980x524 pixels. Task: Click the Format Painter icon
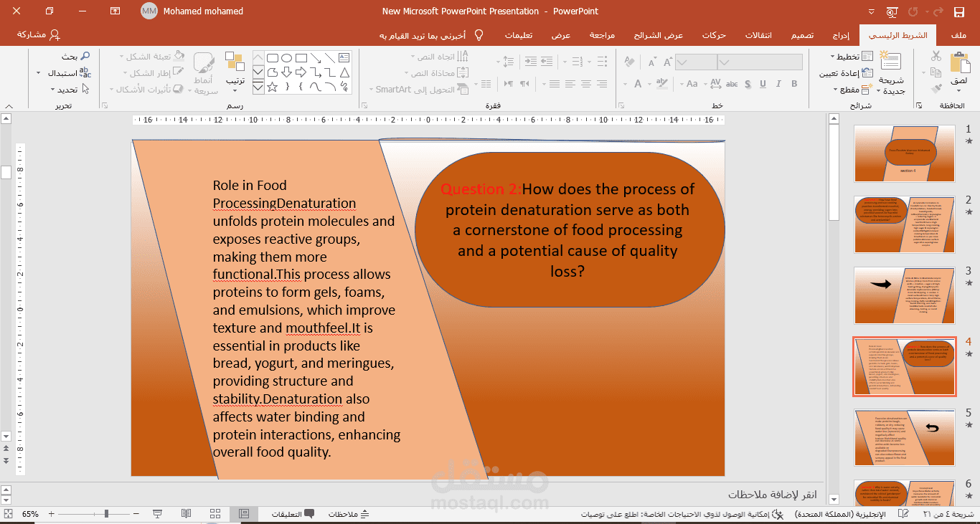936,89
